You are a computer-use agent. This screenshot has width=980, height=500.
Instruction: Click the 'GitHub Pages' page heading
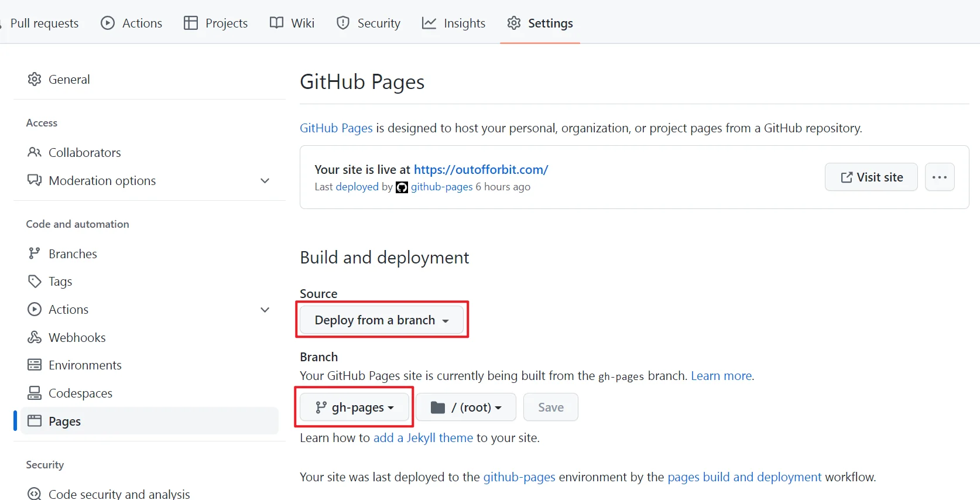[x=362, y=82]
